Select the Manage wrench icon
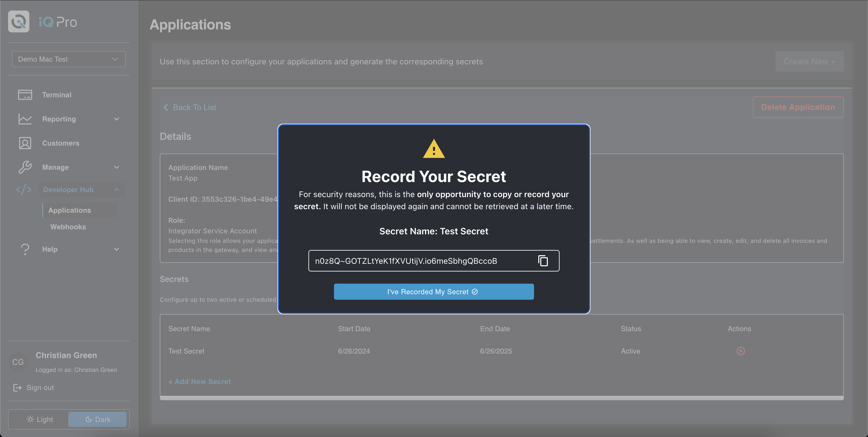Viewport: 868px width, 437px height. point(25,167)
